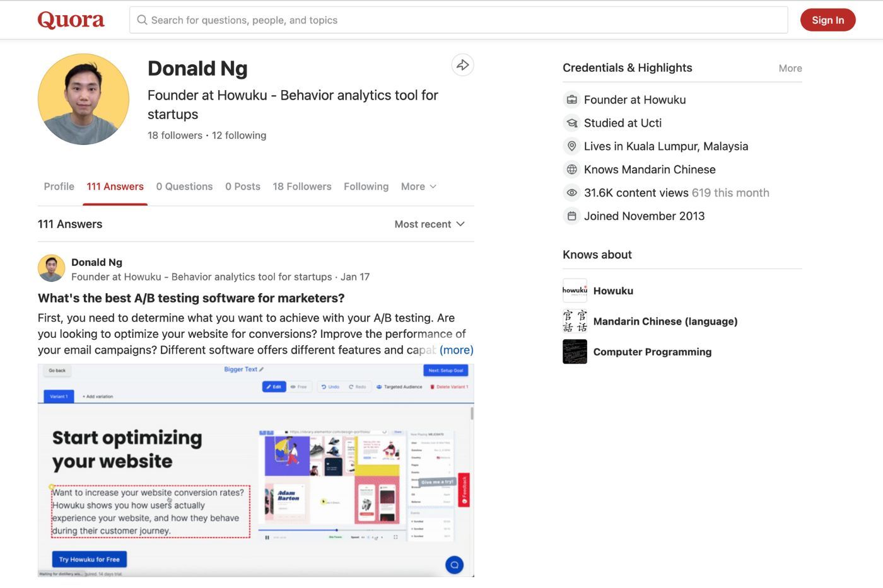The width and height of the screenshot is (883, 588).
Task: Click the eye icon beside content views
Action: pos(571,193)
